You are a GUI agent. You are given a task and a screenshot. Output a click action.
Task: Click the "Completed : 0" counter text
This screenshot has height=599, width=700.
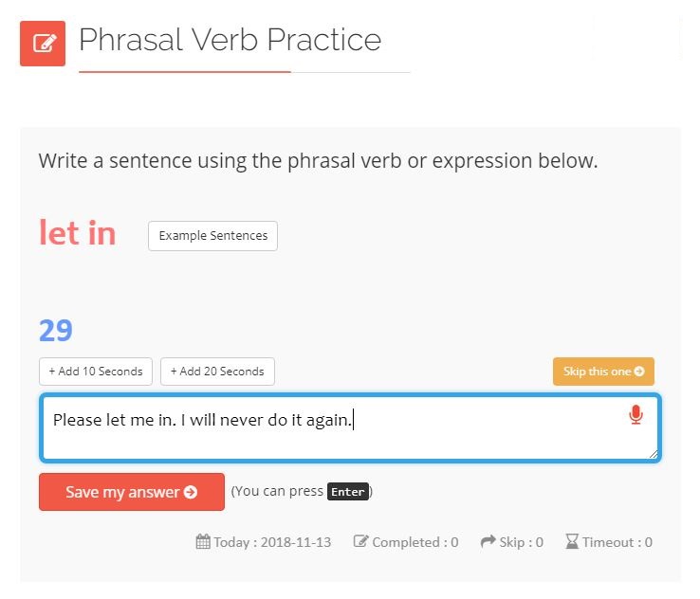pyautogui.click(x=414, y=542)
